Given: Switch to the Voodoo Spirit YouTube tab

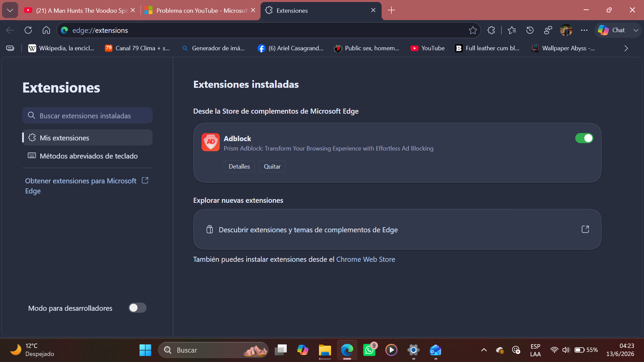Looking at the screenshot, I should point(79,10).
